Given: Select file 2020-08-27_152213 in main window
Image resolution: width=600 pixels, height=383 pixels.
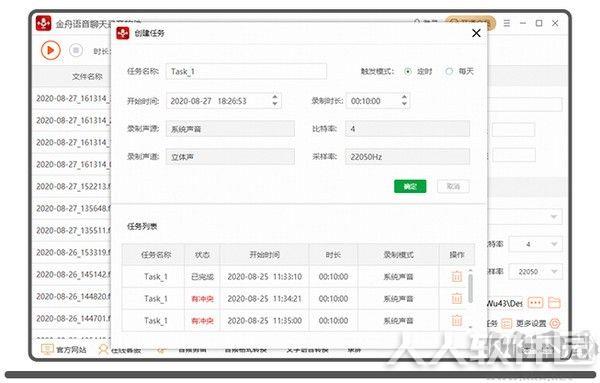Looking at the screenshot, I should (x=73, y=186).
